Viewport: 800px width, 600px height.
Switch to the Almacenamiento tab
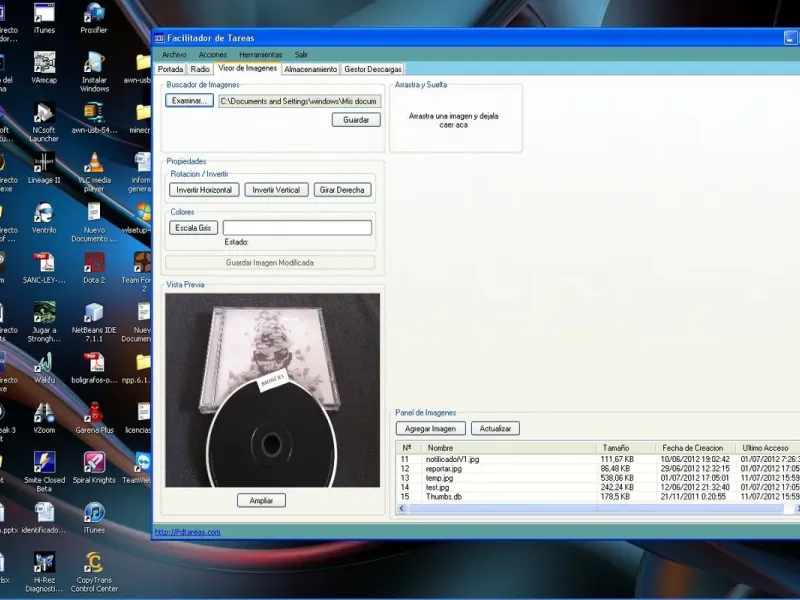pyautogui.click(x=310, y=70)
